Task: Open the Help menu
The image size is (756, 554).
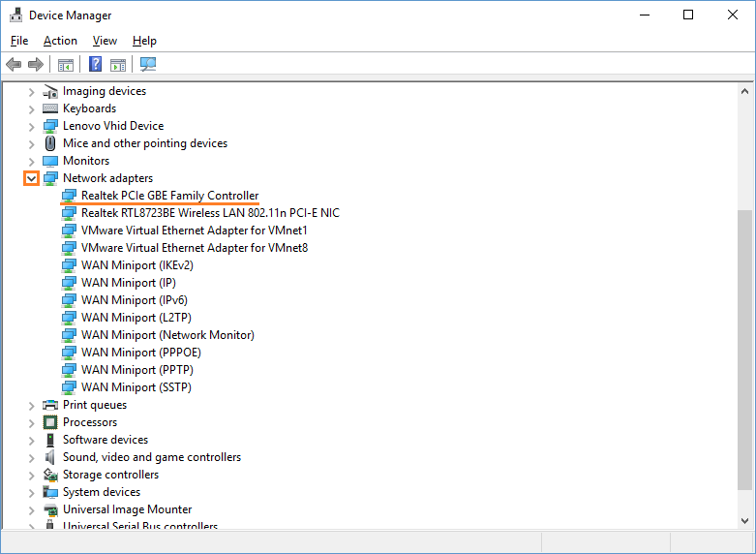Action: [x=144, y=41]
